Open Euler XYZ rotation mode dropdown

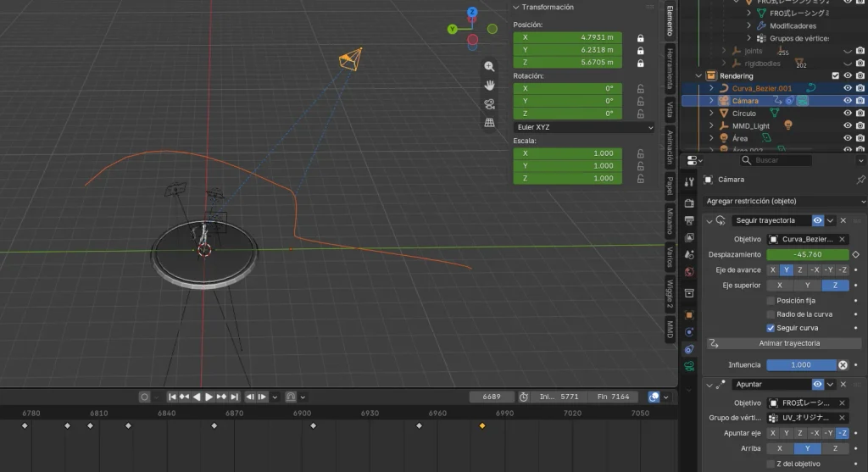point(584,127)
